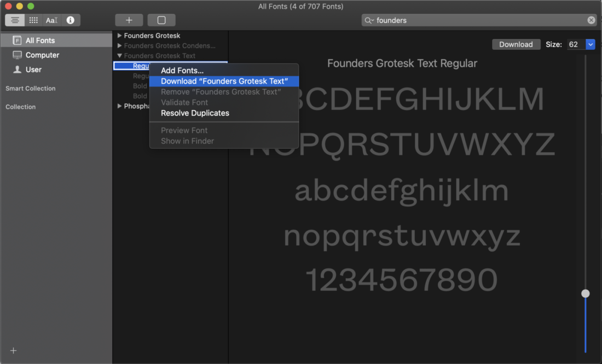The width and height of the screenshot is (602, 364).
Task: Select All Fonts in sidebar
Action: [x=56, y=41]
